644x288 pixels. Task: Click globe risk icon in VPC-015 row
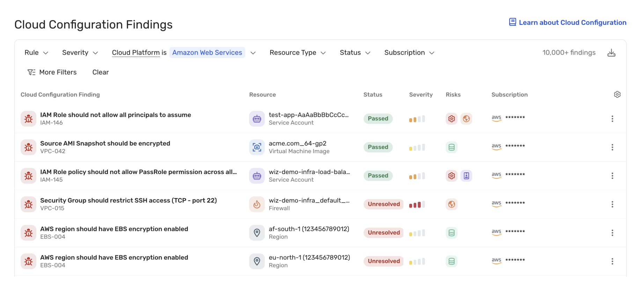coord(452,204)
